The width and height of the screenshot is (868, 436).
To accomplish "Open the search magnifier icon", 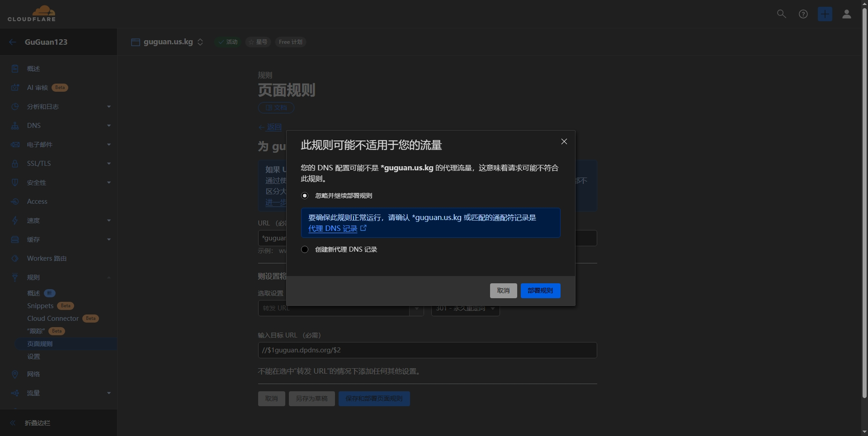I will (781, 14).
